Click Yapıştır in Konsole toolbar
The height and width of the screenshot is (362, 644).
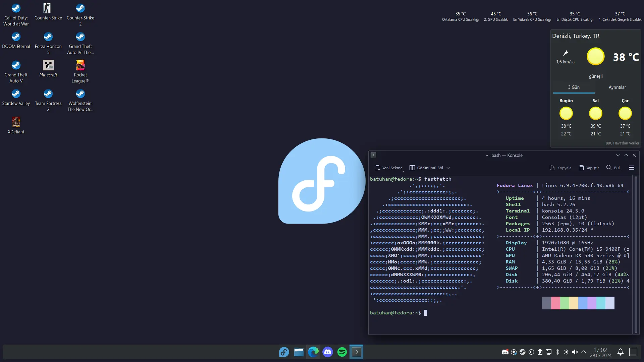click(589, 168)
